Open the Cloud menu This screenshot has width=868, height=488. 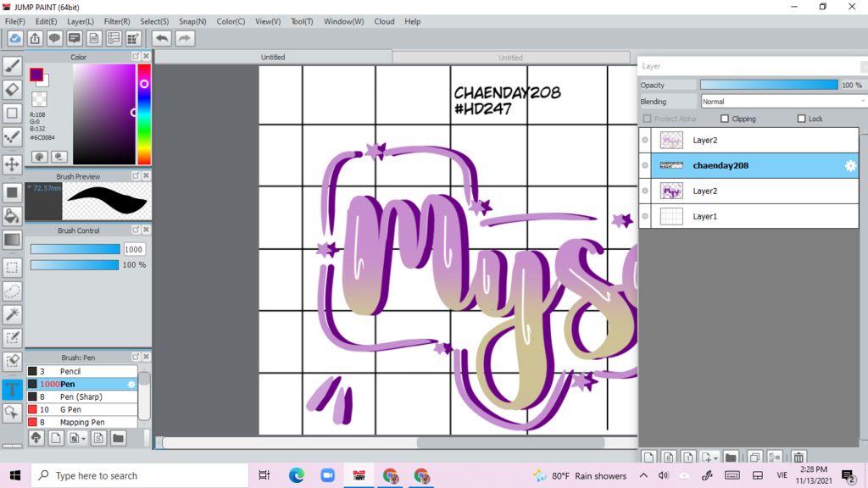[384, 21]
